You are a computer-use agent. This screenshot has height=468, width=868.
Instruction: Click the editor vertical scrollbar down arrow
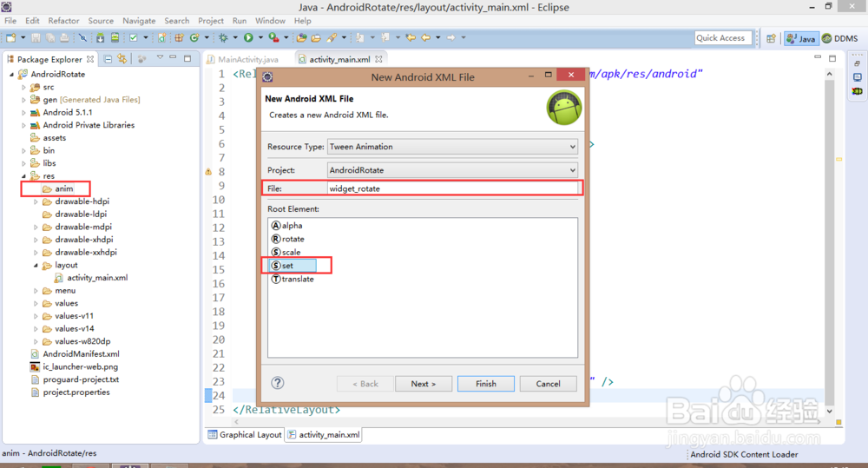coord(829,412)
